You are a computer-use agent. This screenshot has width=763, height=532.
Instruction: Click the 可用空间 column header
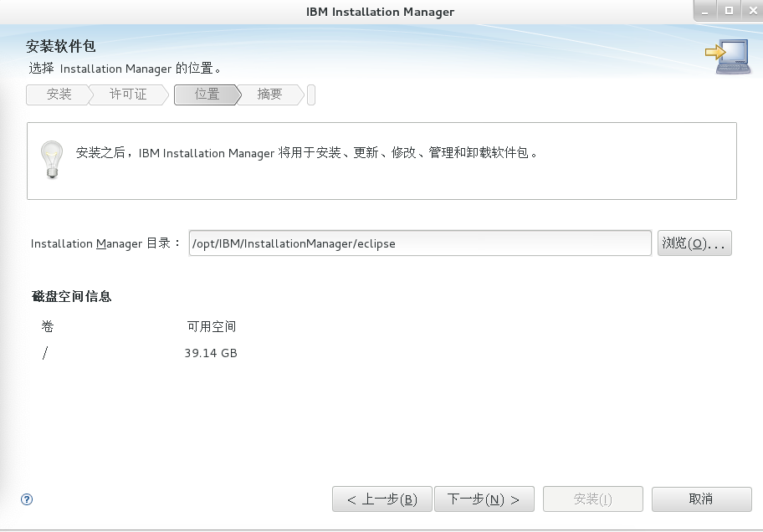(x=212, y=326)
